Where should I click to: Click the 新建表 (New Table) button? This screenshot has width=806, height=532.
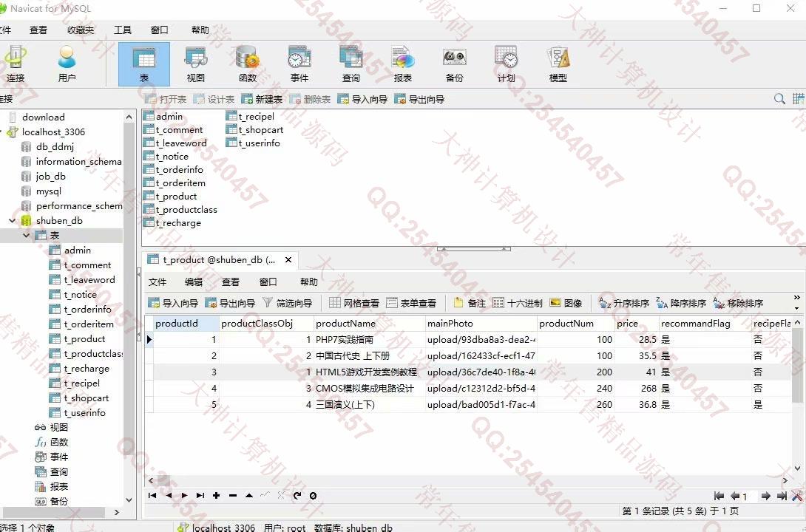point(262,99)
